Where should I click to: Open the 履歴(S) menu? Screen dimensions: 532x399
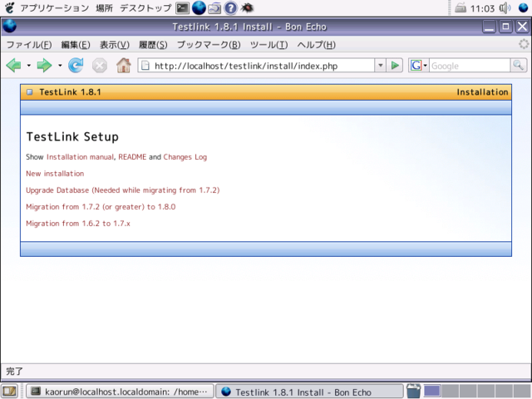[x=153, y=45]
